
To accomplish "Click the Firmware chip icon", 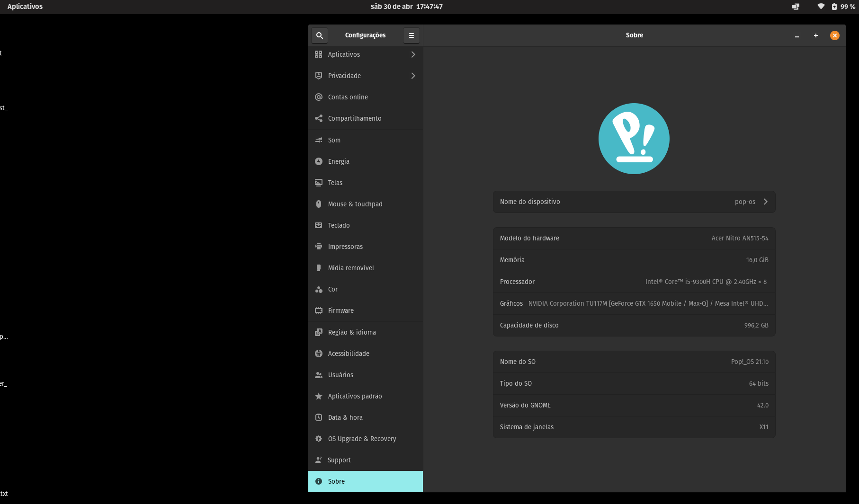I will coord(319,310).
